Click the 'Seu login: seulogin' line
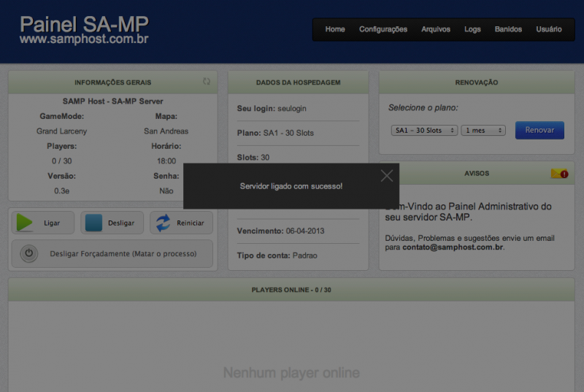 pos(272,108)
